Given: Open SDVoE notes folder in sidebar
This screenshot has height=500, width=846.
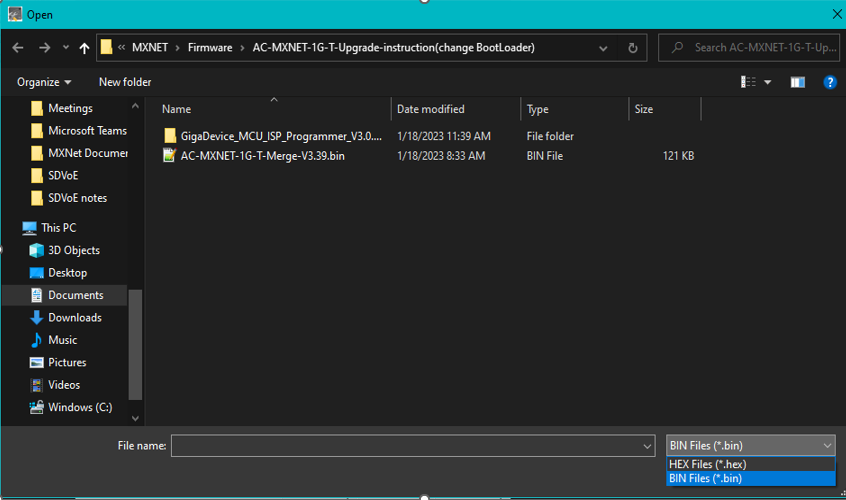Looking at the screenshot, I should coord(77,198).
